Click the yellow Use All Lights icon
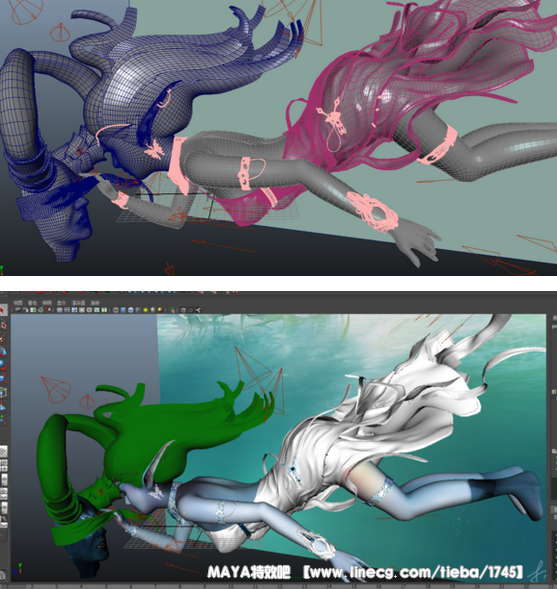The width and height of the screenshot is (557, 589). click(x=145, y=310)
